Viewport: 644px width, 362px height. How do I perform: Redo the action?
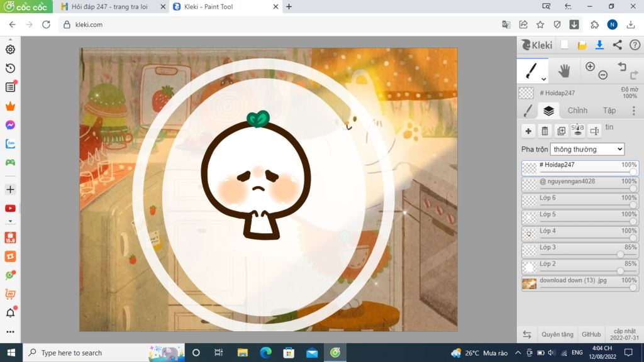click(x=634, y=75)
